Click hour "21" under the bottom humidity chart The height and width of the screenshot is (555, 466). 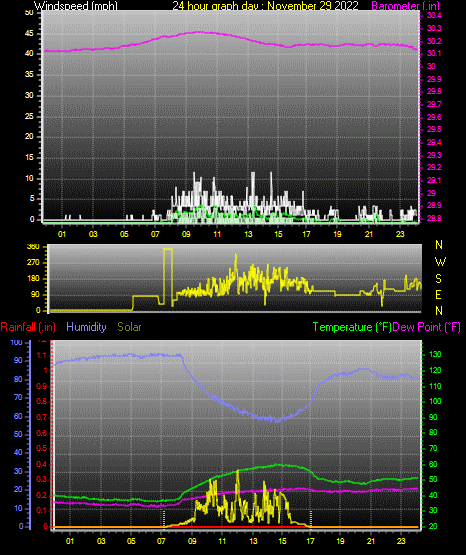[x=370, y=541]
